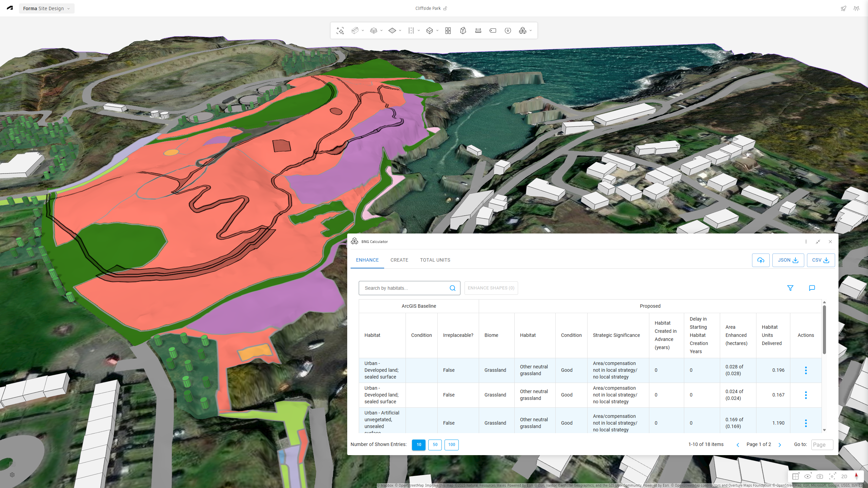Show 50 entries per page
Screen dimensions: 868x488
435,445
